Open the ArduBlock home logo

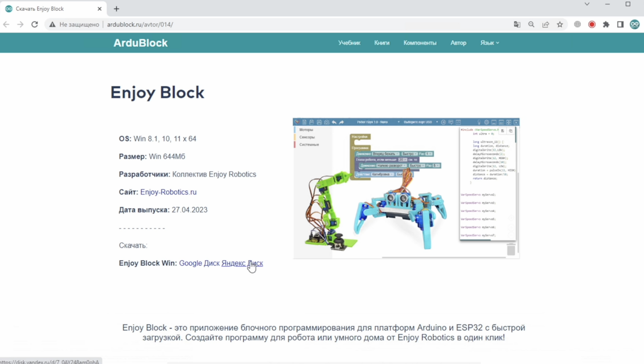141,43
